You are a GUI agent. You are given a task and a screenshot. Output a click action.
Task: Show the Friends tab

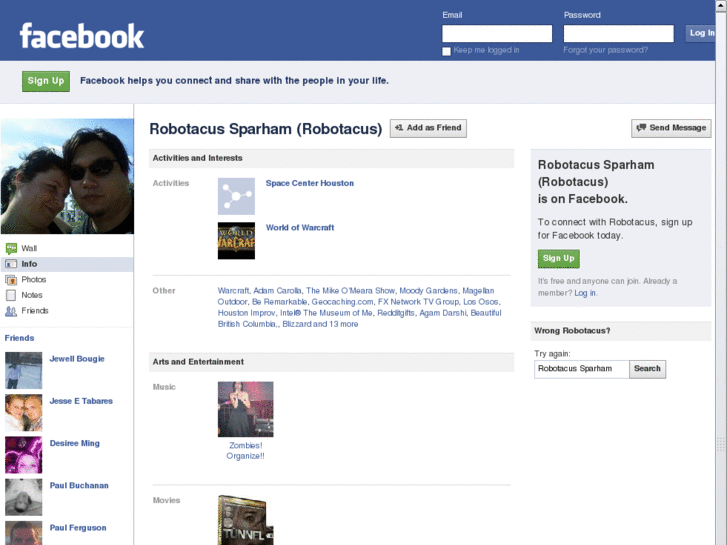[67, 311]
